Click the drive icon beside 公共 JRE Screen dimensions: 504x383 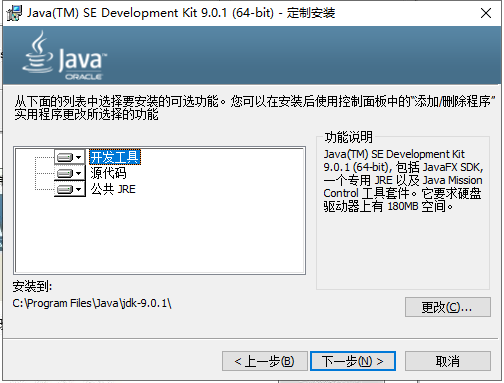click(x=65, y=189)
